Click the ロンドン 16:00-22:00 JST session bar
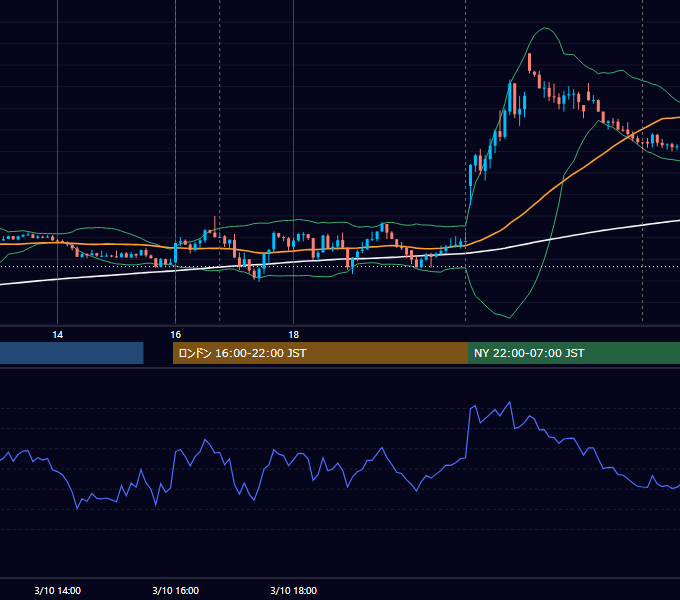 click(x=320, y=353)
